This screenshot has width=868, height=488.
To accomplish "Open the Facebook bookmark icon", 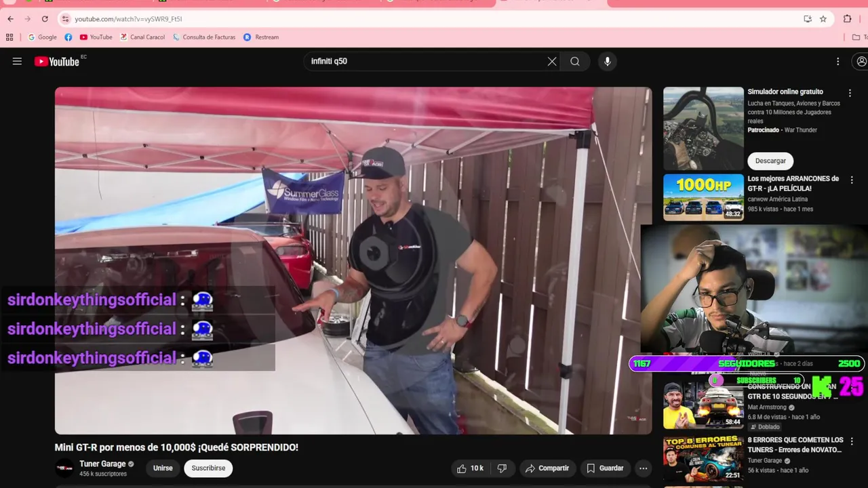I will pyautogui.click(x=68, y=37).
